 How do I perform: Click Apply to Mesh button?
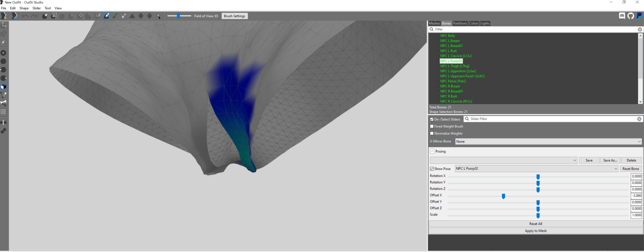[x=536, y=231]
